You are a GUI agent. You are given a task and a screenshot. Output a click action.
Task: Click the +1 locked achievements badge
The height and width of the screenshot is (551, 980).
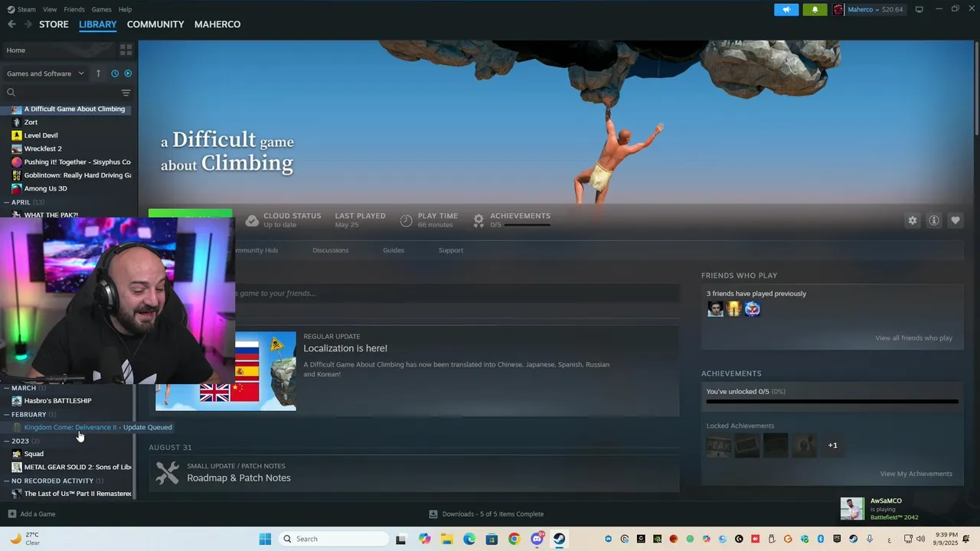[832, 445]
